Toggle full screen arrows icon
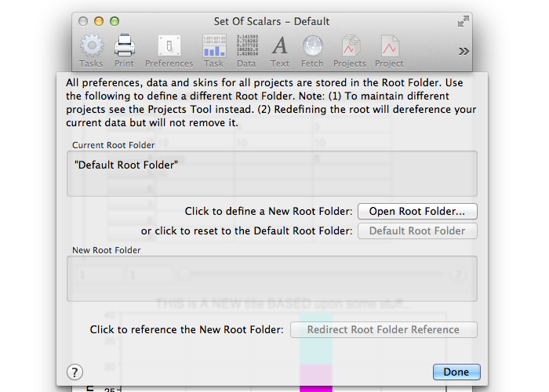Image resolution: width=549 pixels, height=392 pixels. click(x=463, y=21)
